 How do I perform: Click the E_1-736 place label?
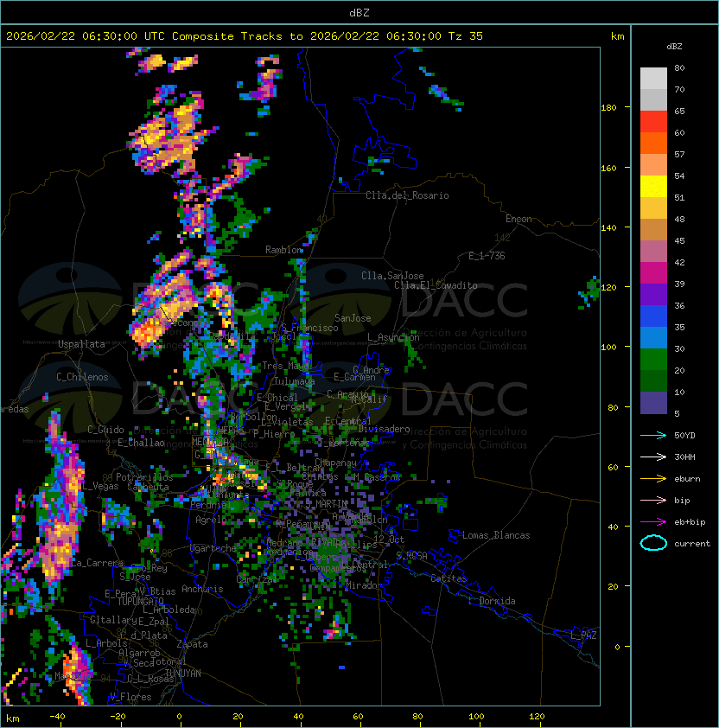487,256
